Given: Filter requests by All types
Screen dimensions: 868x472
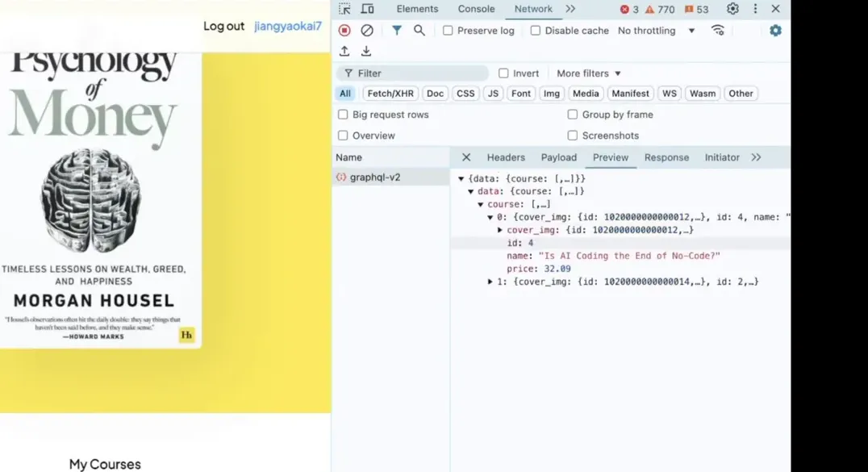Looking at the screenshot, I should [345, 94].
